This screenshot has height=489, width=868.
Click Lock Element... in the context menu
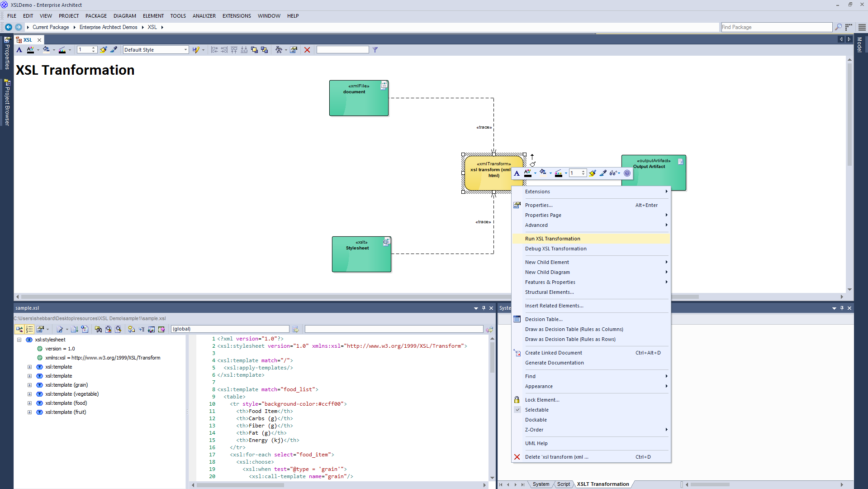click(591, 400)
